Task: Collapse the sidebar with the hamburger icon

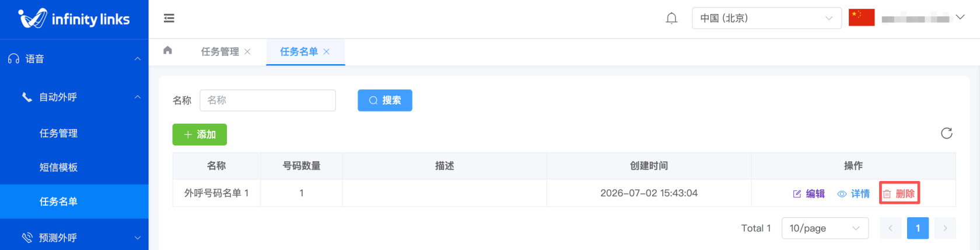Action: coord(169,18)
